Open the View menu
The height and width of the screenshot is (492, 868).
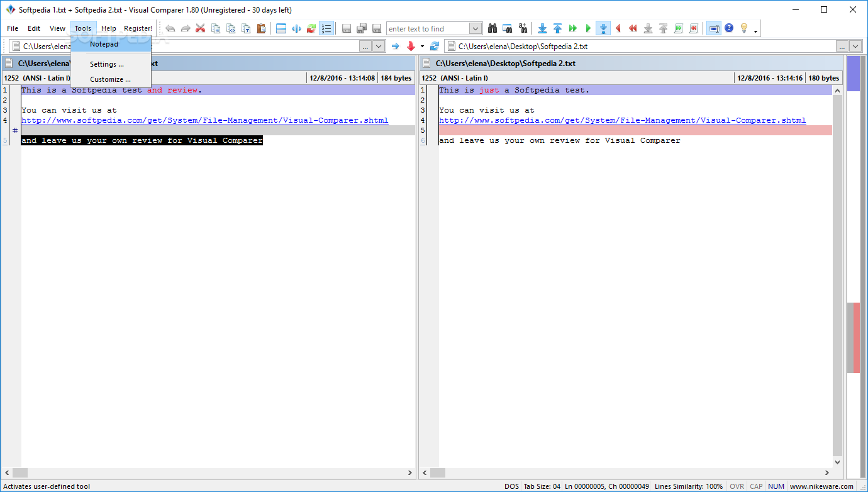tap(57, 28)
